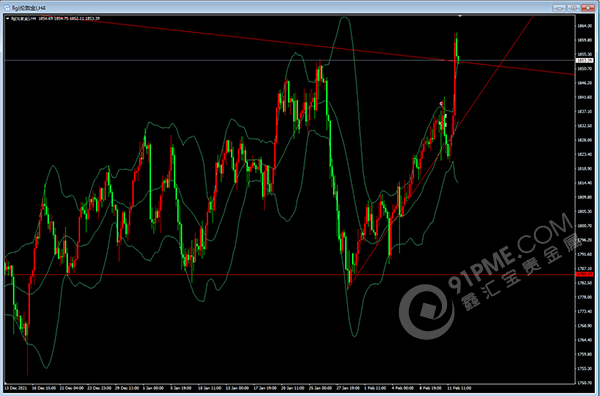This screenshot has height=396, width=600.
Task: Click the red support level price tag
Action: point(584,274)
